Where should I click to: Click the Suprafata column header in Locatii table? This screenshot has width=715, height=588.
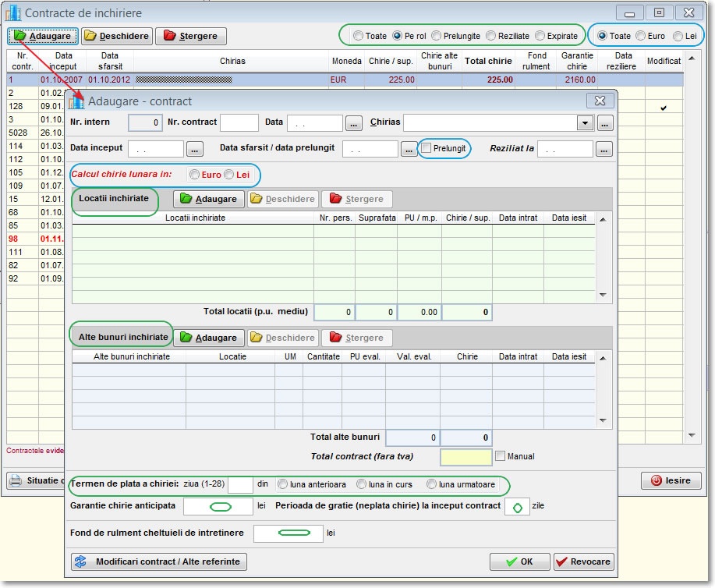click(377, 218)
